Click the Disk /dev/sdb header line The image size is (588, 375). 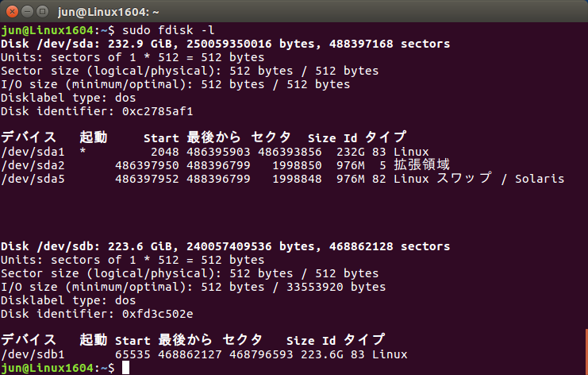pos(225,246)
